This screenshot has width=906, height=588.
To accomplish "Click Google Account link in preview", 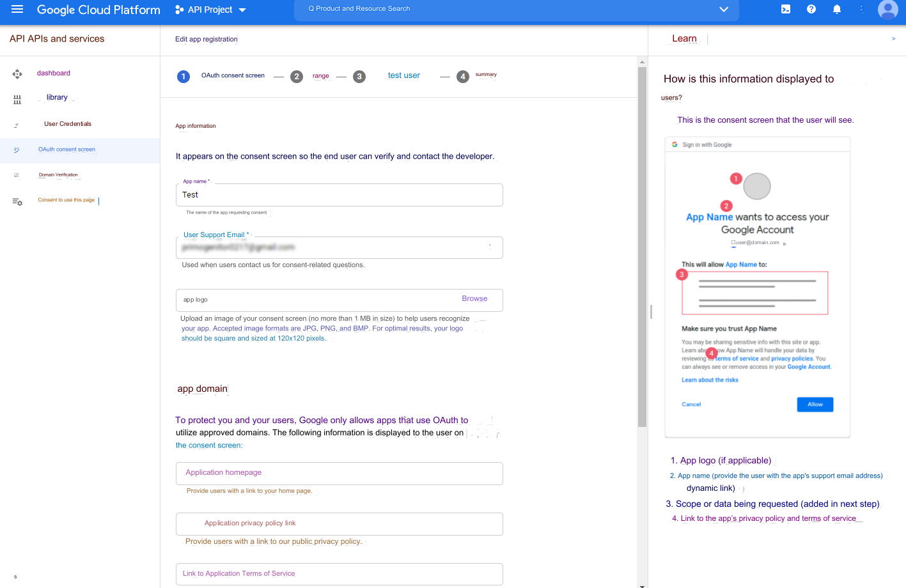I will (809, 367).
